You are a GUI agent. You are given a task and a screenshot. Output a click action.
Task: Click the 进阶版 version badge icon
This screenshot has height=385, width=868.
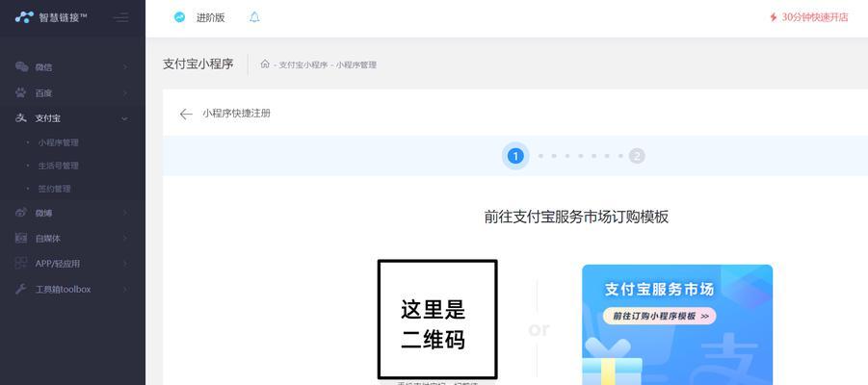click(179, 17)
